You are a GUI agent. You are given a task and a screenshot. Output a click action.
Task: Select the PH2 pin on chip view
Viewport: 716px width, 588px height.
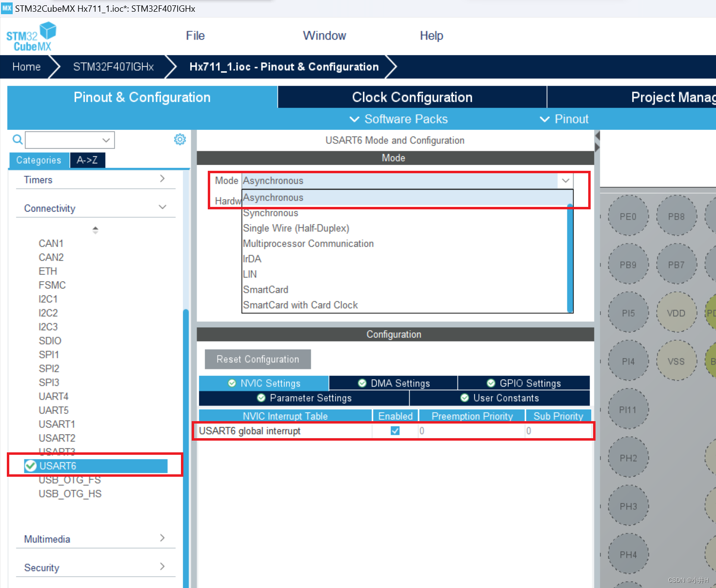coord(628,458)
